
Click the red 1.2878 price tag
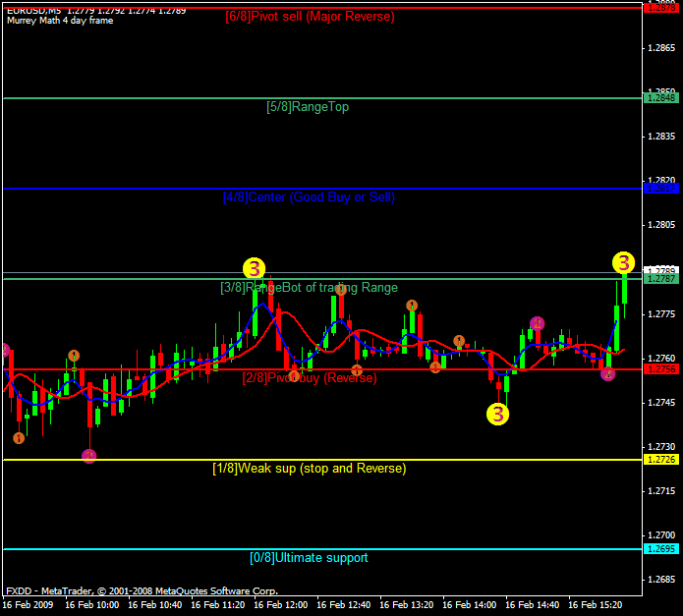pyautogui.click(x=661, y=8)
